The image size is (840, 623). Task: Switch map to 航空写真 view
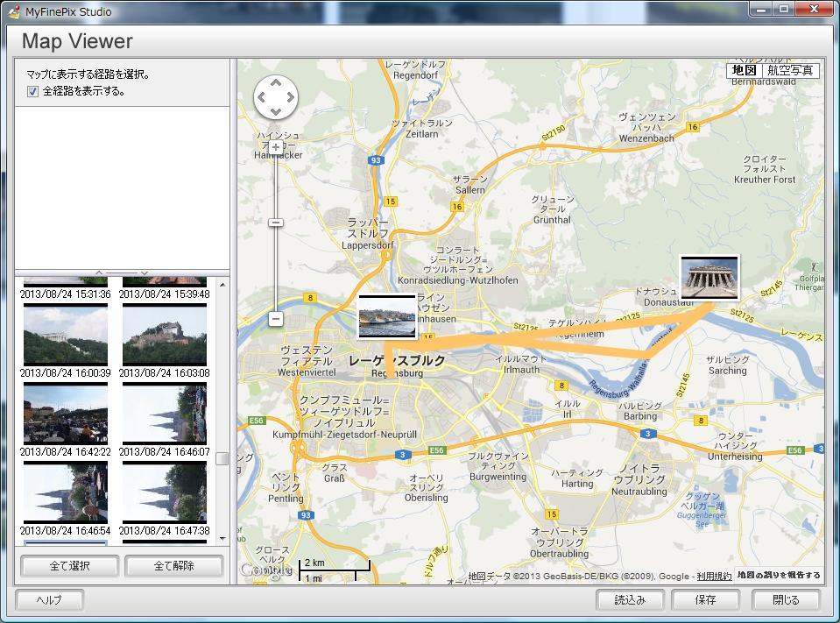click(x=790, y=71)
